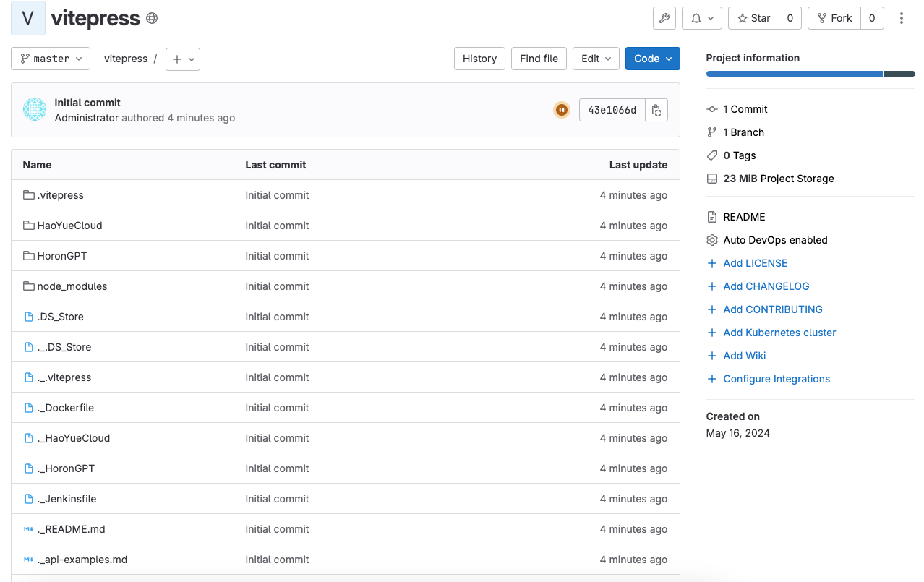This screenshot has height=582, width=924.
Task: Click the Administrator avatar on the commit
Action: [35, 109]
